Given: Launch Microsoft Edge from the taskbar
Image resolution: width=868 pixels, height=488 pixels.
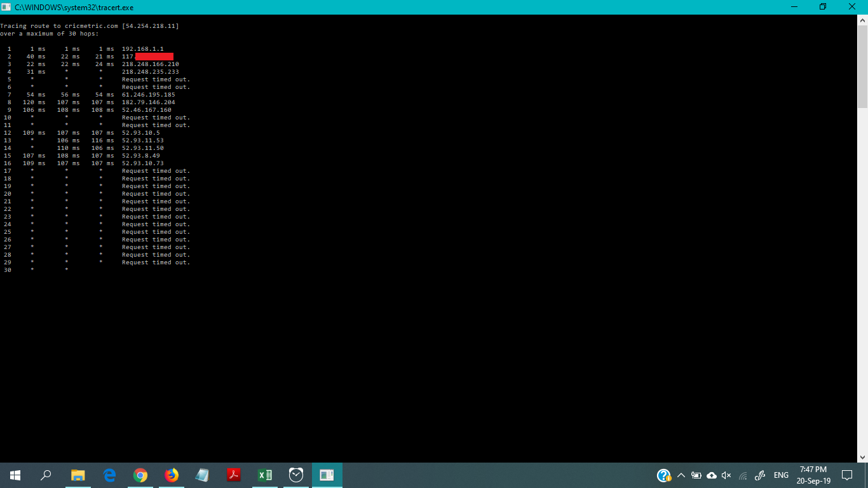Looking at the screenshot, I should (109, 475).
